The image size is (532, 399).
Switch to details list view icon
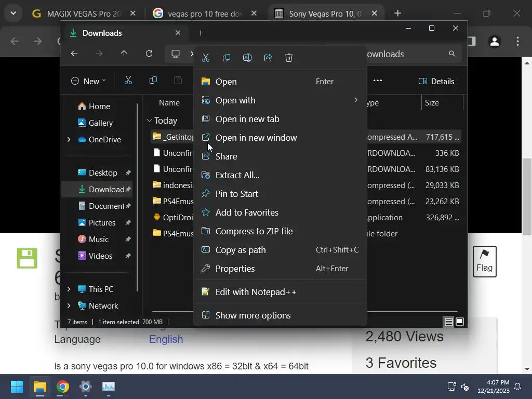coord(448,322)
